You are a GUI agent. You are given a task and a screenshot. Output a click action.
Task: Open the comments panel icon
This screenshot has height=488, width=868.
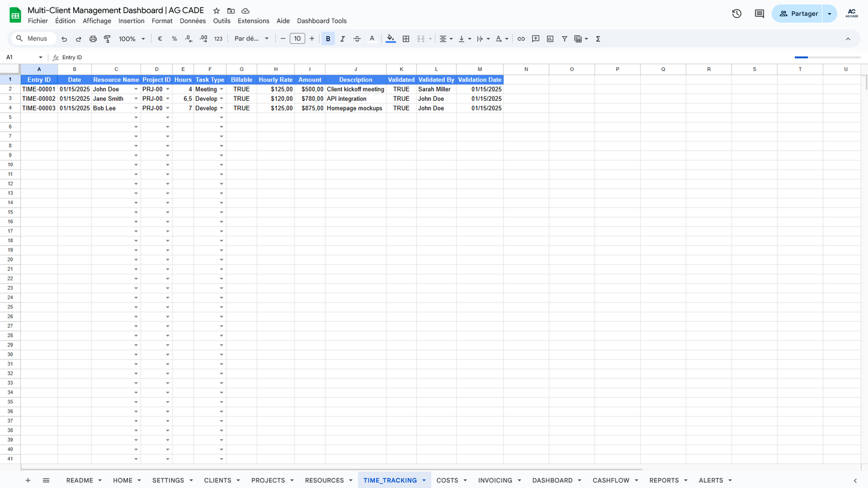click(x=759, y=14)
